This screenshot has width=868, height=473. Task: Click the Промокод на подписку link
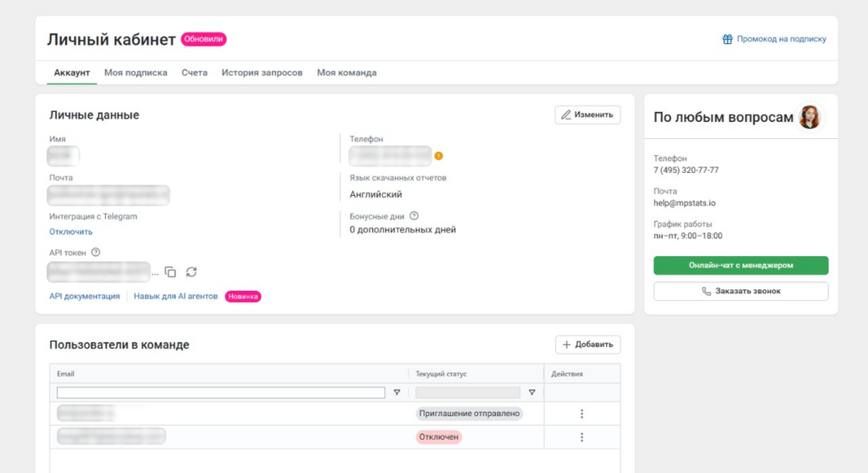[x=781, y=39]
